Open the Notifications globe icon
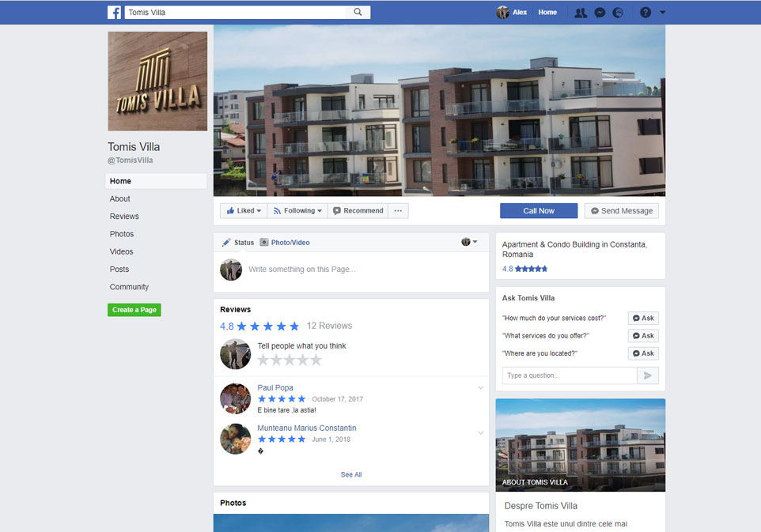761x532 pixels. point(618,13)
